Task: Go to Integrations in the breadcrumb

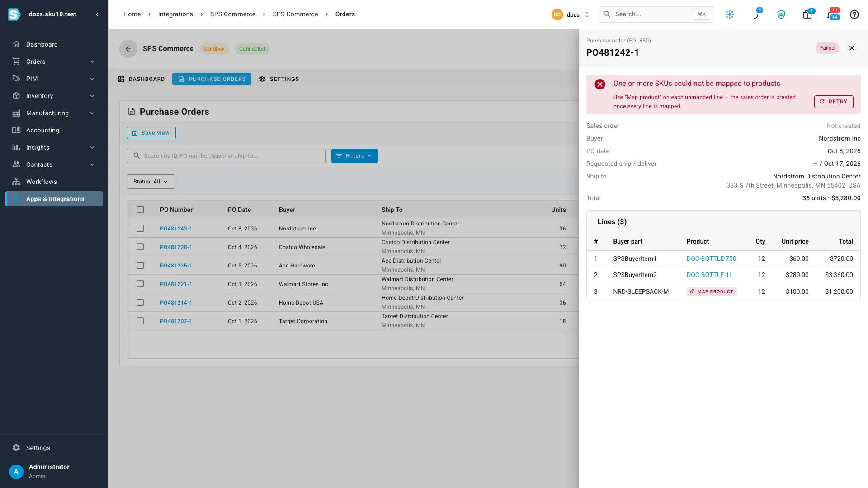Action: [175, 14]
